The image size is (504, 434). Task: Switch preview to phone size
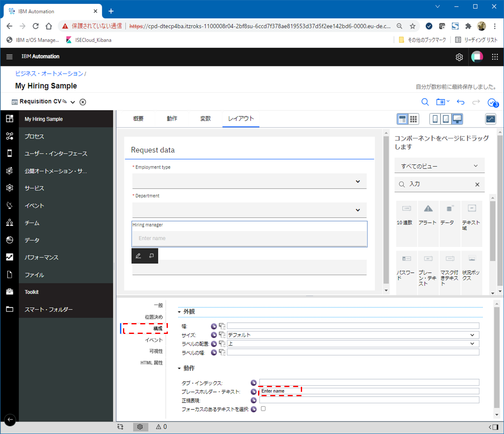point(435,119)
